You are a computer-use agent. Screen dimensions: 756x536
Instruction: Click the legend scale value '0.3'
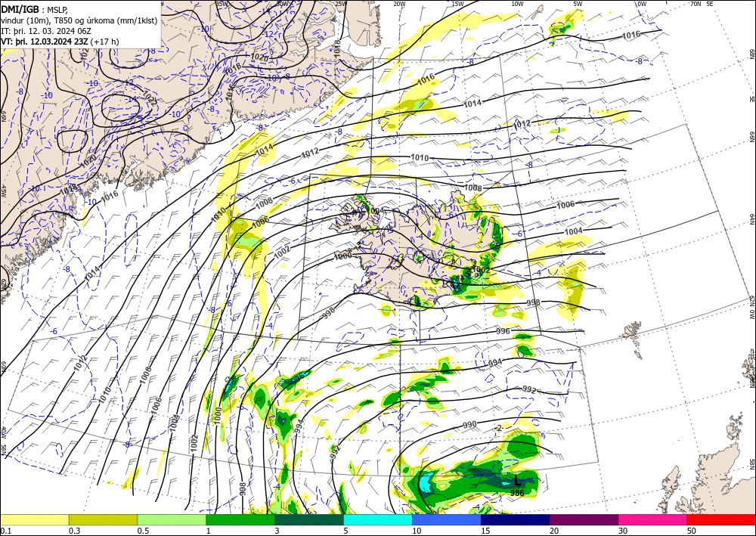point(74,531)
